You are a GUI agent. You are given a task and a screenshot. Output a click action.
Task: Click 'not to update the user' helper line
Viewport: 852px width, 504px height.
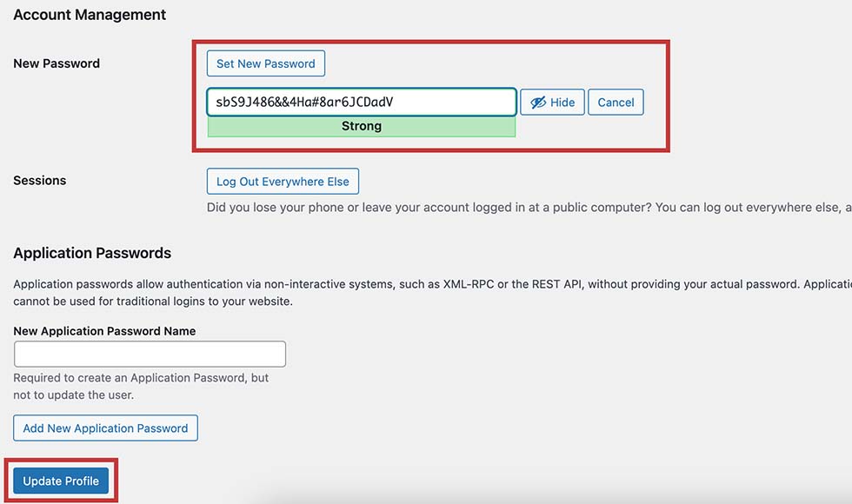[x=73, y=395]
